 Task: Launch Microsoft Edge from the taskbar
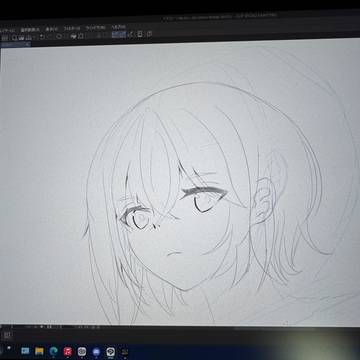pos(53,351)
